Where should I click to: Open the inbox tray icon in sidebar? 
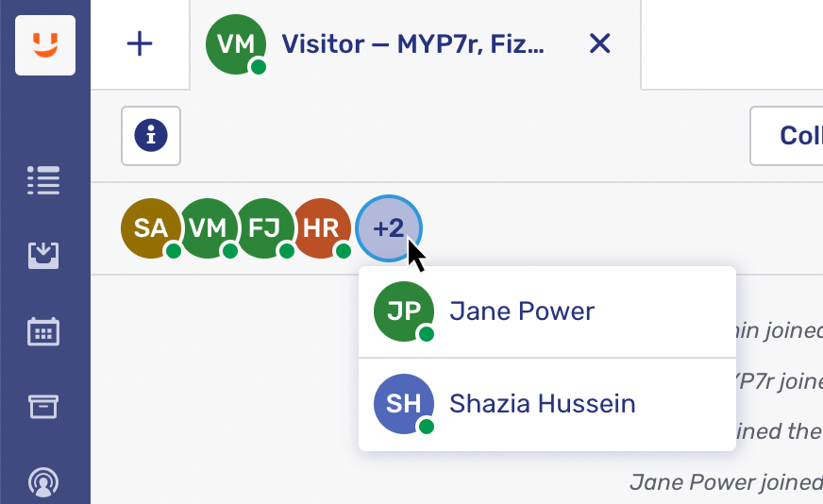click(43, 255)
